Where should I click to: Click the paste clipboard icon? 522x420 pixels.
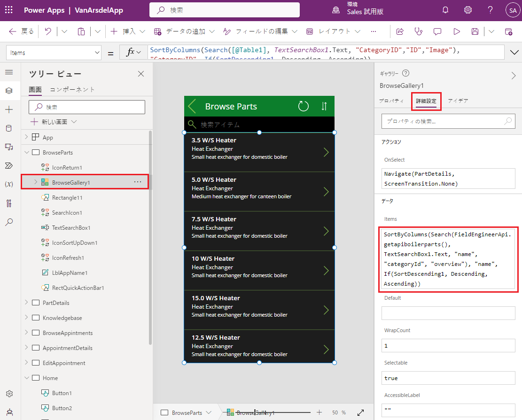click(x=81, y=31)
